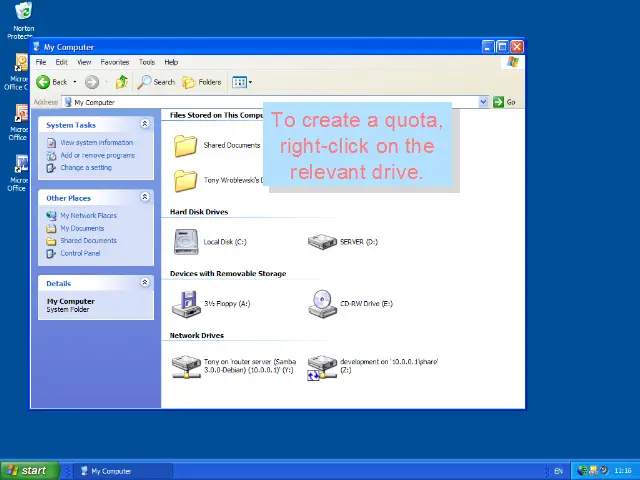The width and height of the screenshot is (640, 480).
Task: Click the taskbar clock showing 11:16
Action: point(623,471)
